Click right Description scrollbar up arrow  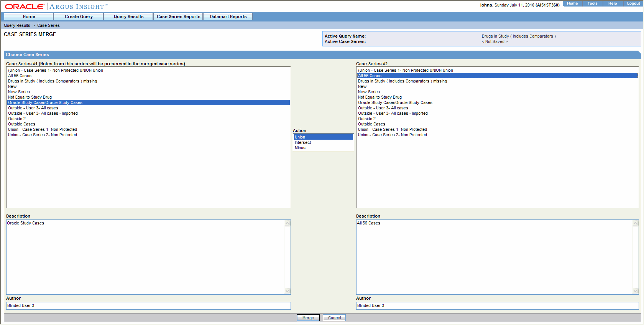pyautogui.click(x=636, y=223)
